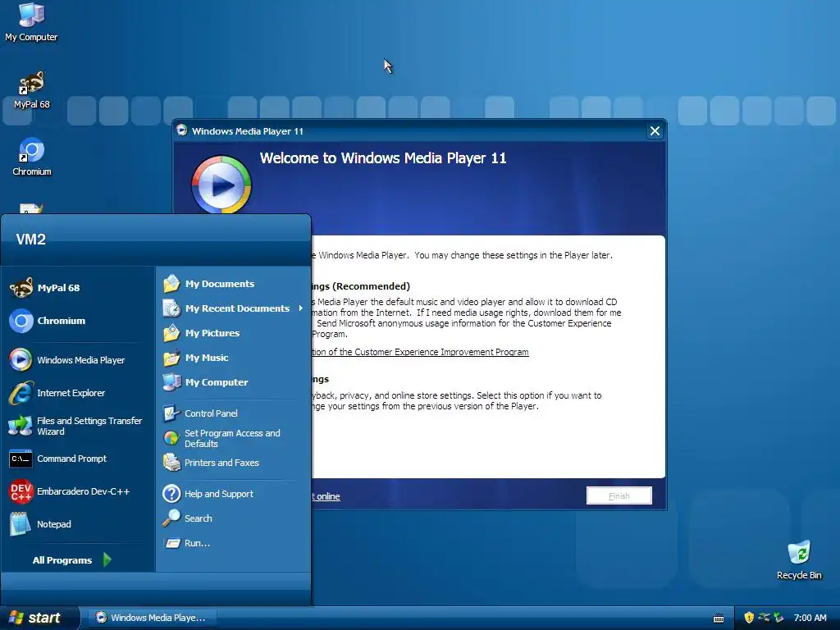Click the Command Prompt icon in Start menu

click(x=21, y=459)
